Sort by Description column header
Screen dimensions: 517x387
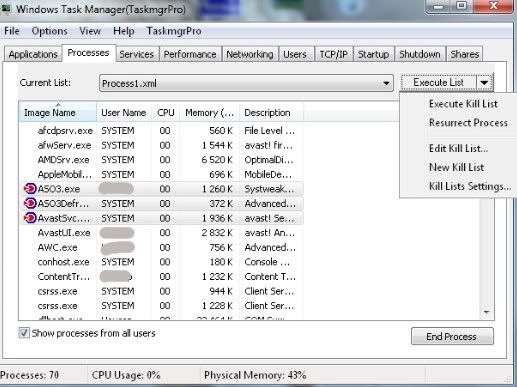point(271,112)
